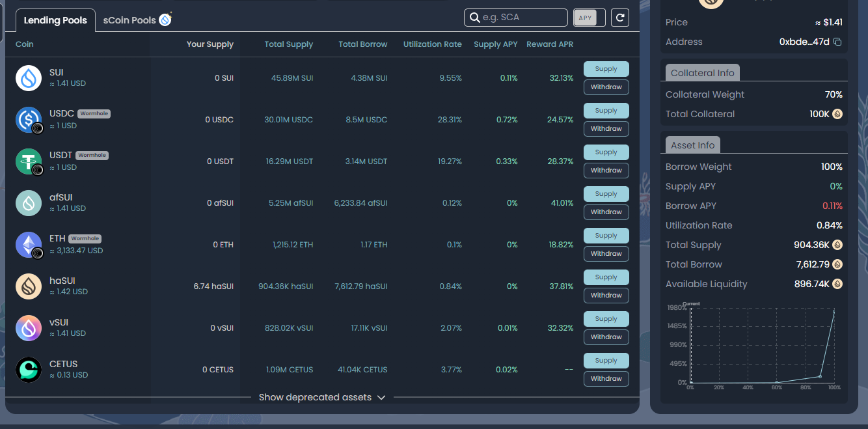Click Withdraw for SUI
Image resolution: width=868 pixels, height=429 pixels.
(606, 87)
